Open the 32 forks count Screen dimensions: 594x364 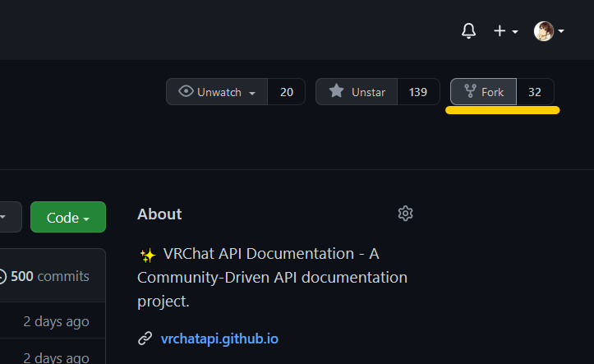[x=535, y=92]
